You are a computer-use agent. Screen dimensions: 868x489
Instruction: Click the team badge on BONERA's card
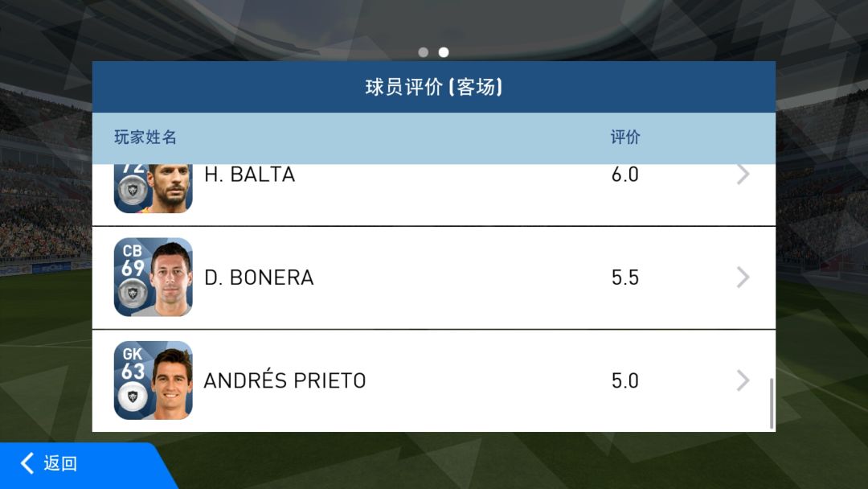tap(133, 293)
